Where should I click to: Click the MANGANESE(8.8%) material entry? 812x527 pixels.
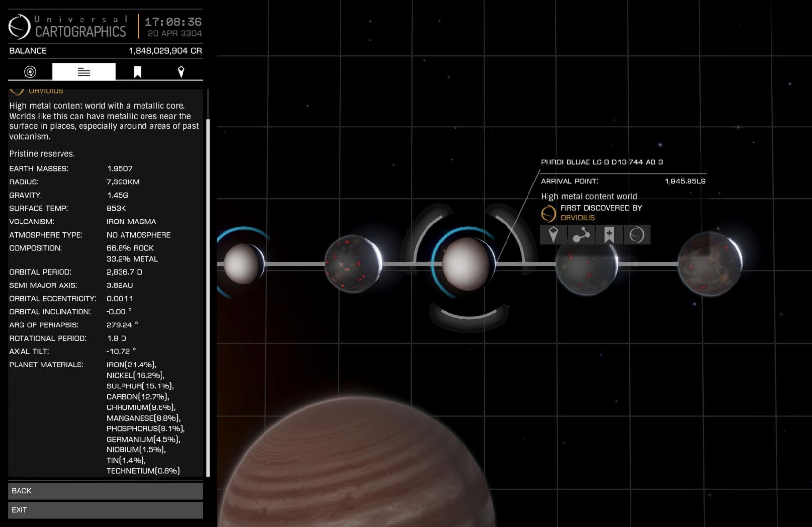point(143,418)
